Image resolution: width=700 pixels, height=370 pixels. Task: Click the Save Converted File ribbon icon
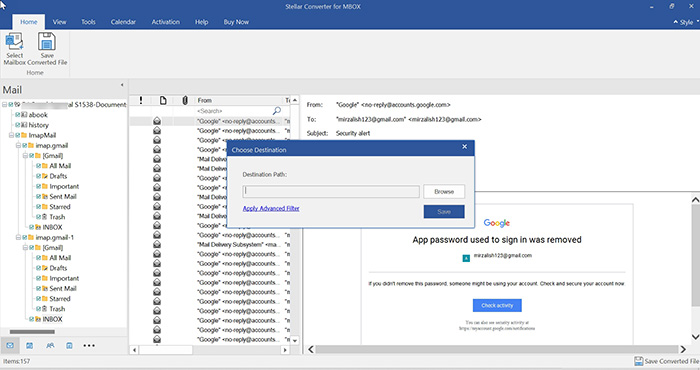pos(46,42)
